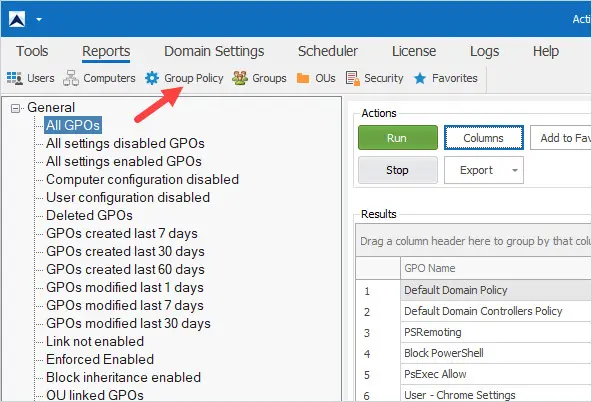Open the Computers reports icon
Image resolution: width=592 pixels, height=402 pixels.
(71, 78)
